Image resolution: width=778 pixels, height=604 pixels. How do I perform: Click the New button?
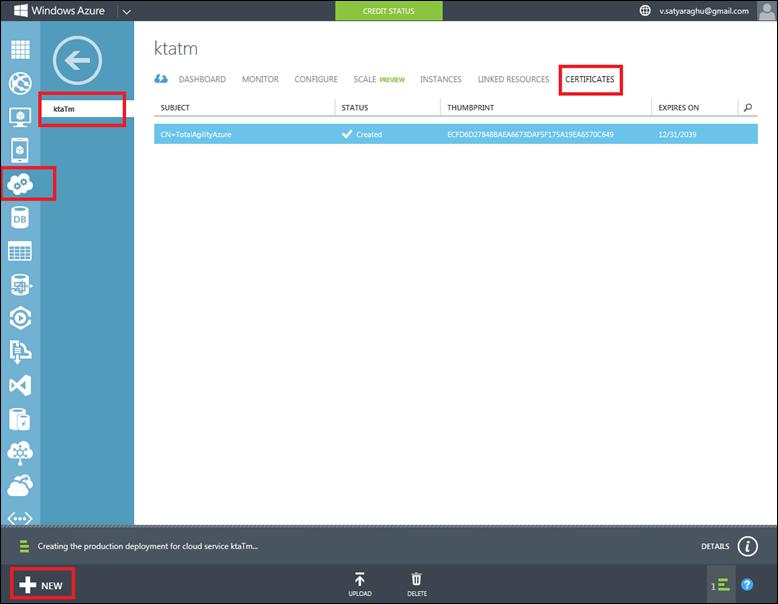(x=42, y=585)
